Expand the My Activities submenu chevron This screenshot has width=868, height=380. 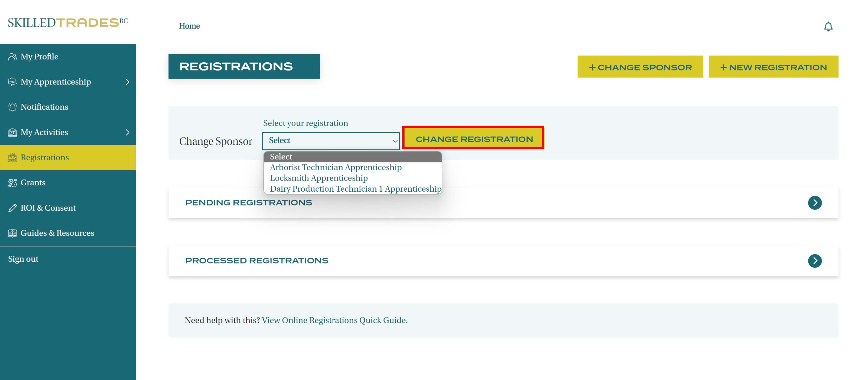127,132
